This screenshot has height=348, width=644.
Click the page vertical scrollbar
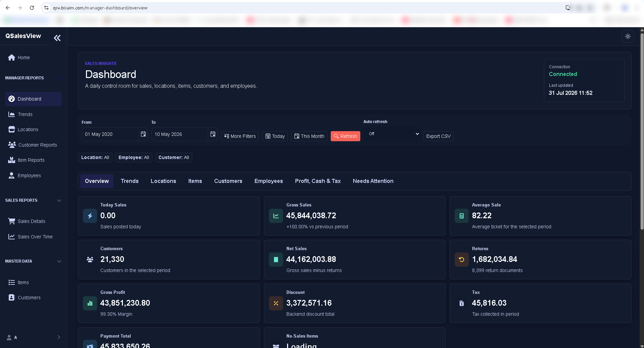642,131
